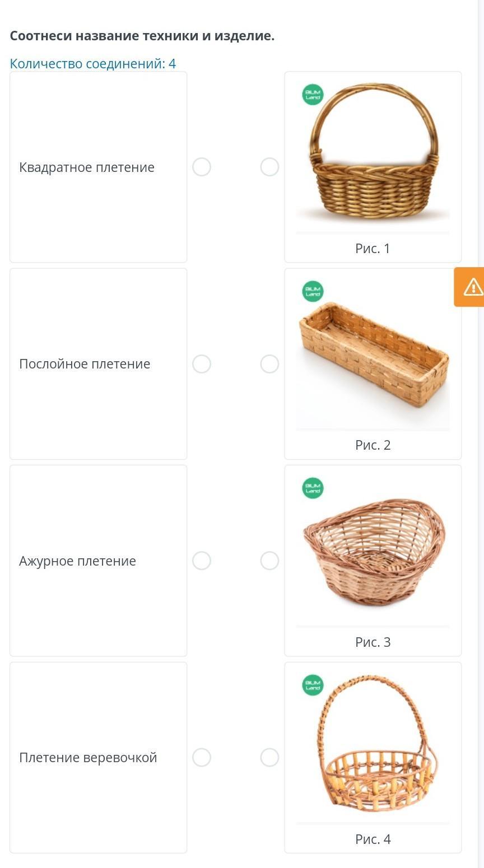
Task: Select radio button for Послойное плетение
Action: click(202, 364)
